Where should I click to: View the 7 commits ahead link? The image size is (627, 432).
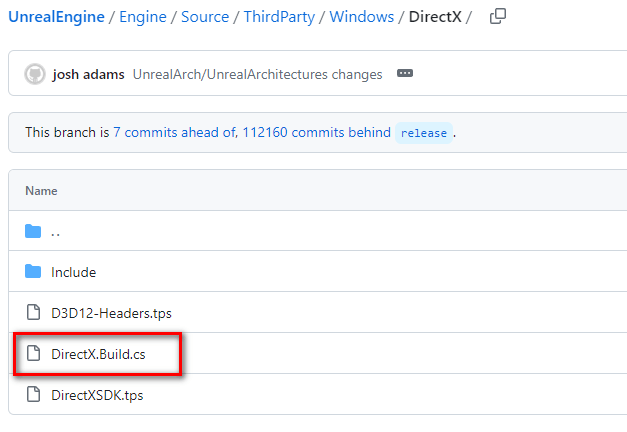176,132
